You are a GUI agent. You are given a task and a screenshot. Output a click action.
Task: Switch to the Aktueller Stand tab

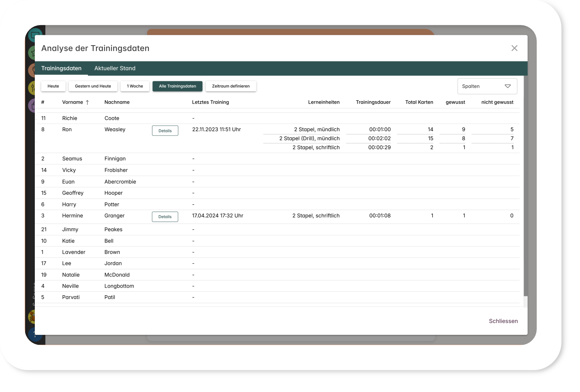coord(115,68)
